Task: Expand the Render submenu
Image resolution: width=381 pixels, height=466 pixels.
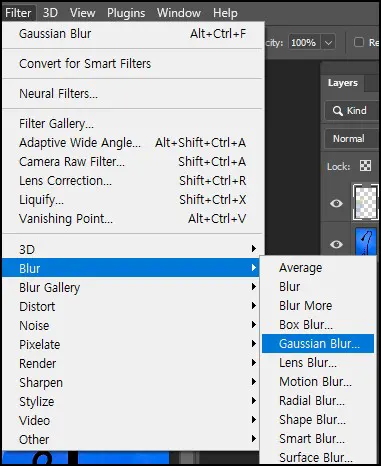Action: click(131, 363)
